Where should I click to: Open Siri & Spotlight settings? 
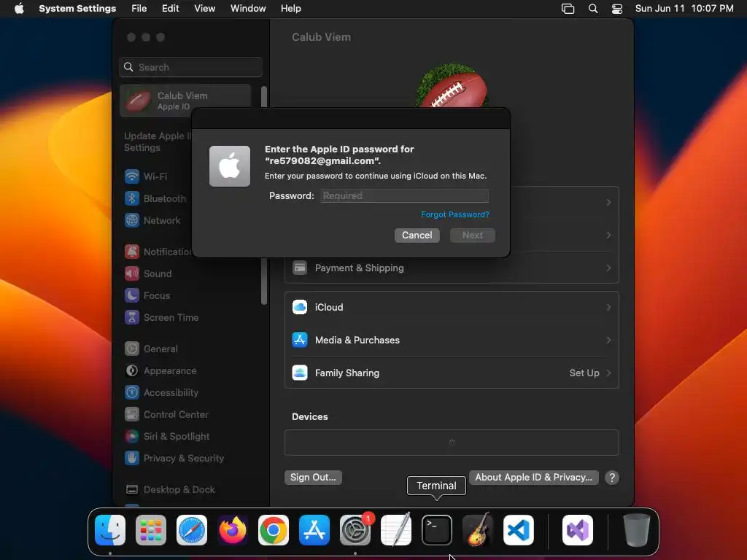click(x=167, y=436)
